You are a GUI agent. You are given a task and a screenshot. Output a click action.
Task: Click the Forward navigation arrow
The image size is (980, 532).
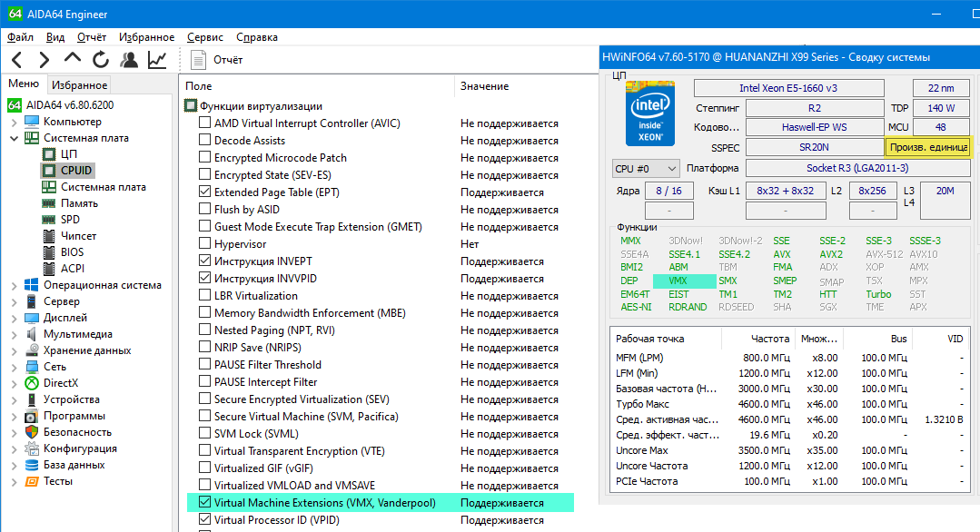[x=44, y=60]
